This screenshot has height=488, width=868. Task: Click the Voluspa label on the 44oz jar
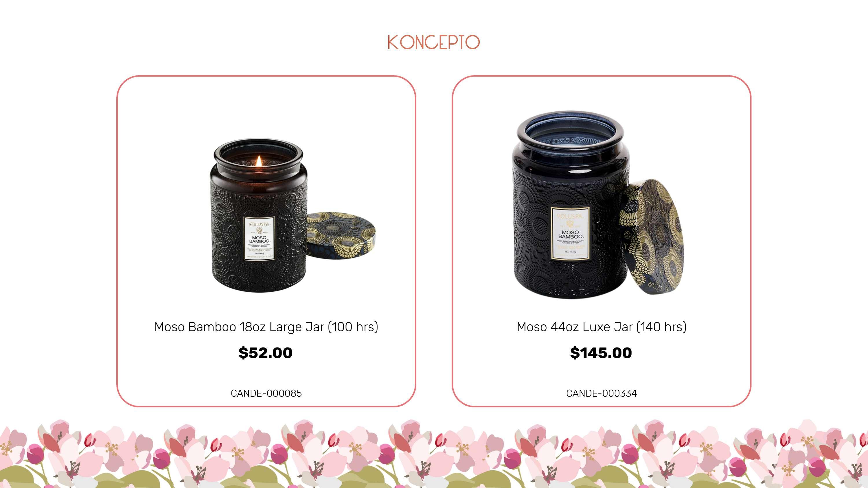[x=570, y=233]
